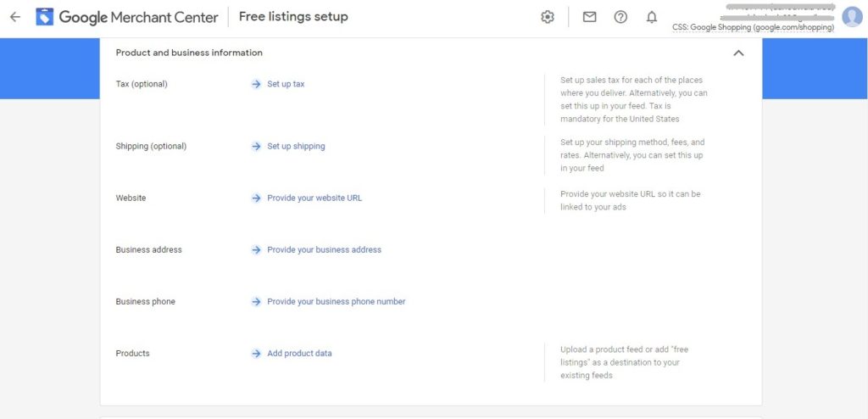Select the Free listings setup heading
868x419 pixels.
tap(293, 17)
